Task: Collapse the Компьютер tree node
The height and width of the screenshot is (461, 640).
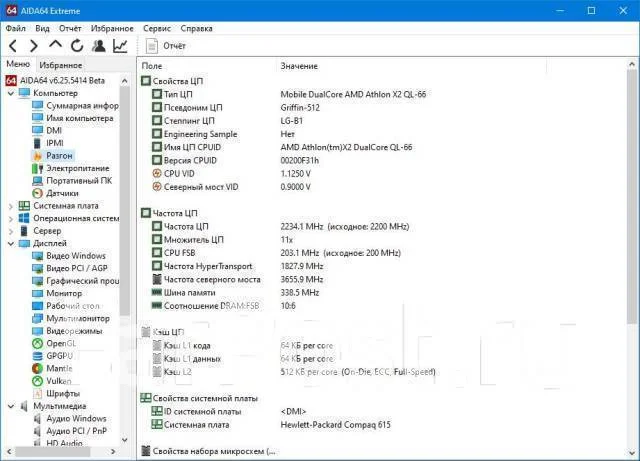Action: pos(11,93)
